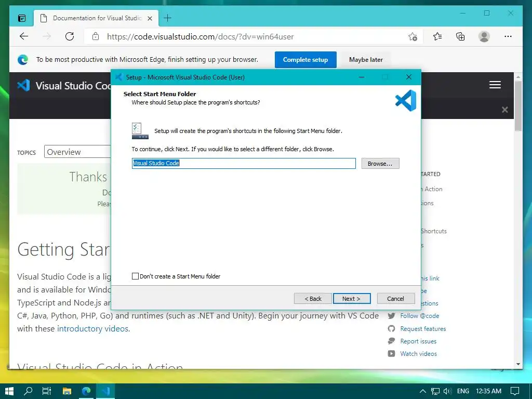This screenshot has width=532, height=399.
Task: Click the browser page vertical scrollbar
Action: [518, 106]
